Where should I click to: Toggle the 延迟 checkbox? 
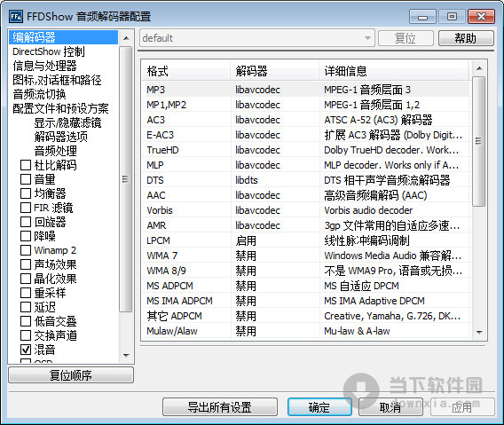26,307
